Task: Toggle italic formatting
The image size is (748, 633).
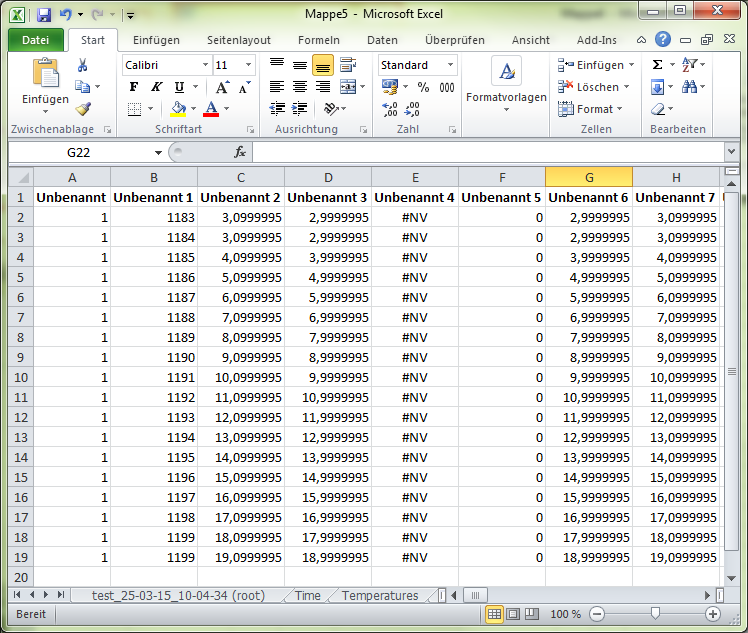Action: click(156, 87)
